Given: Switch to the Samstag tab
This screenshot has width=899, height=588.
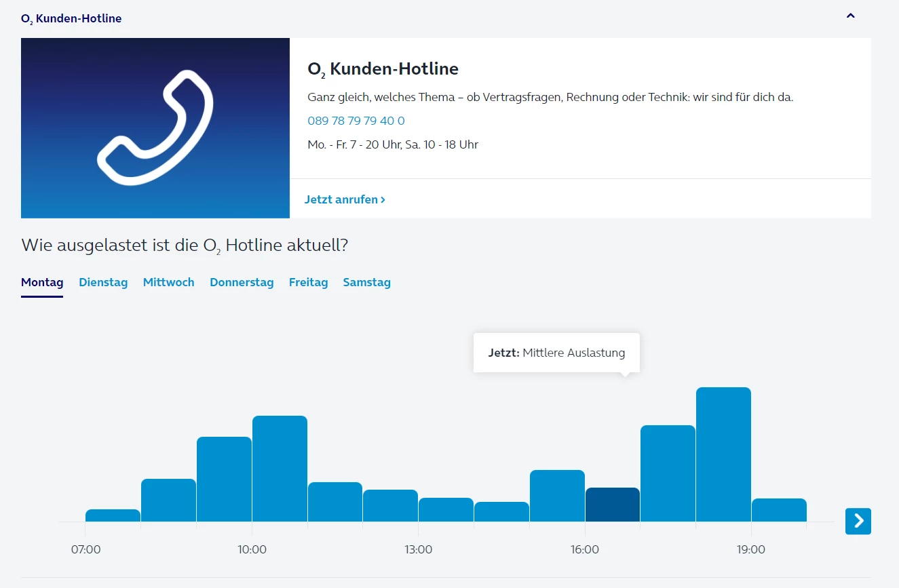Looking at the screenshot, I should [x=367, y=282].
